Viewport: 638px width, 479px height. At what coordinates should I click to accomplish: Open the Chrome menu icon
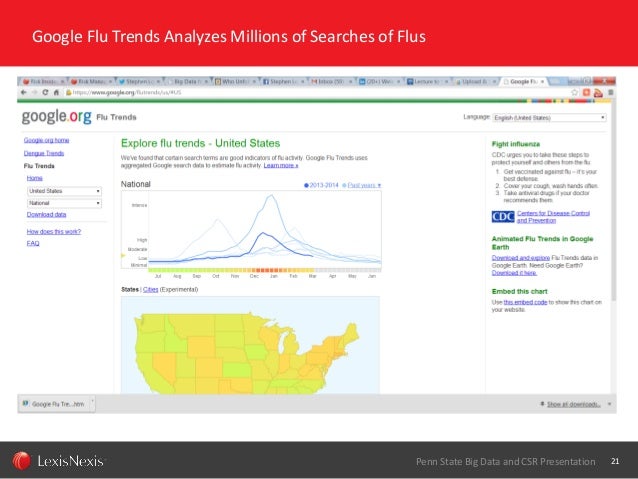click(611, 92)
